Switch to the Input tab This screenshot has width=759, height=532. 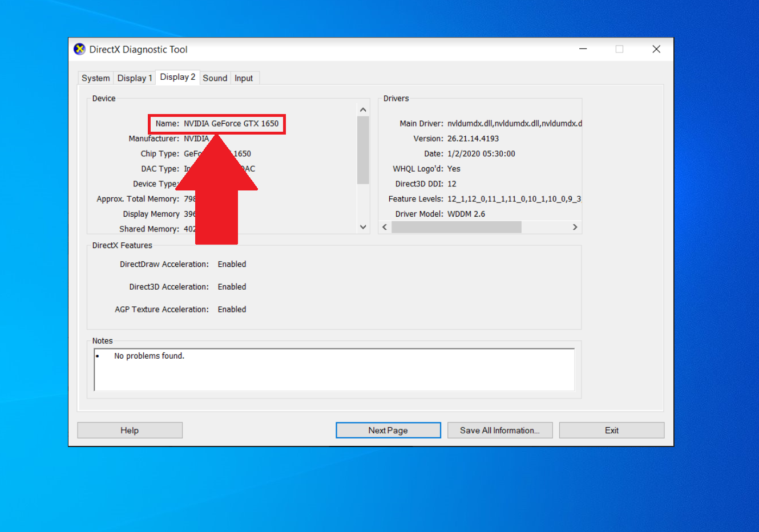pos(244,78)
